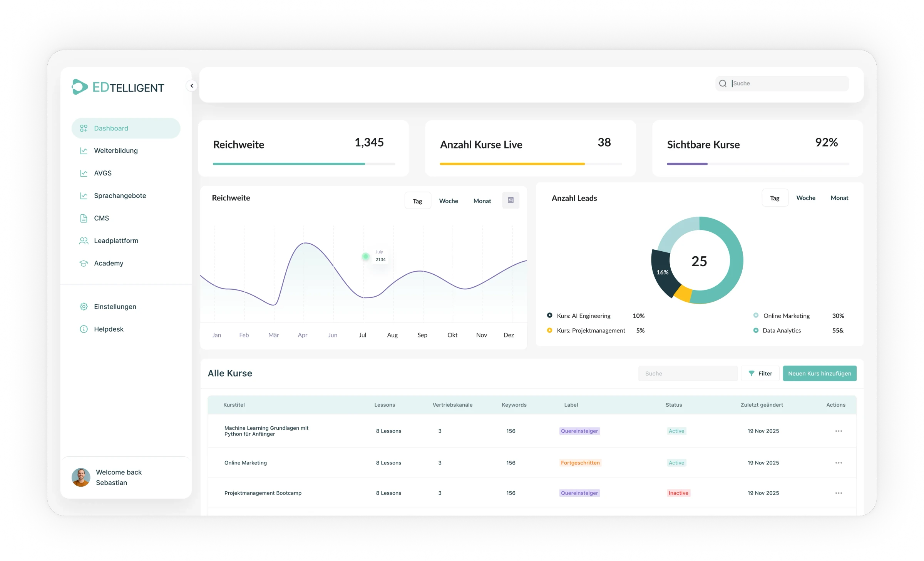The width and height of the screenshot is (924, 561).
Task: Select the Academy graduation cap icon
Action: coord(84,263)
